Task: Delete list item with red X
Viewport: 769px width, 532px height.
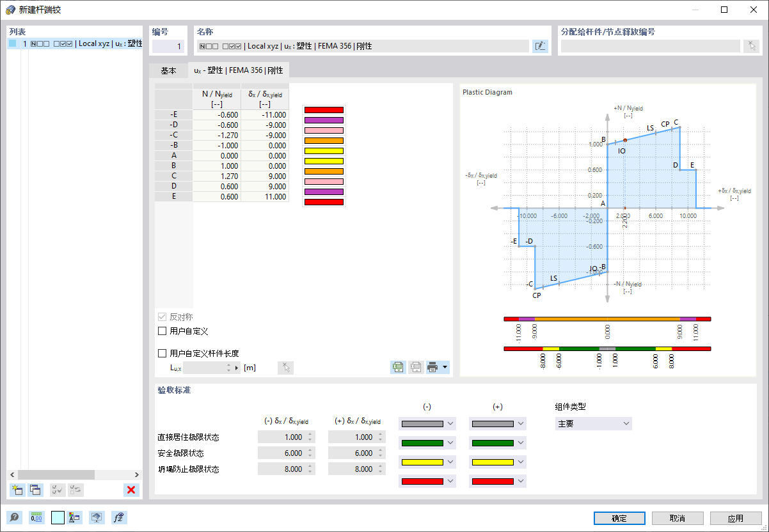Action: [x=131, y=490]
